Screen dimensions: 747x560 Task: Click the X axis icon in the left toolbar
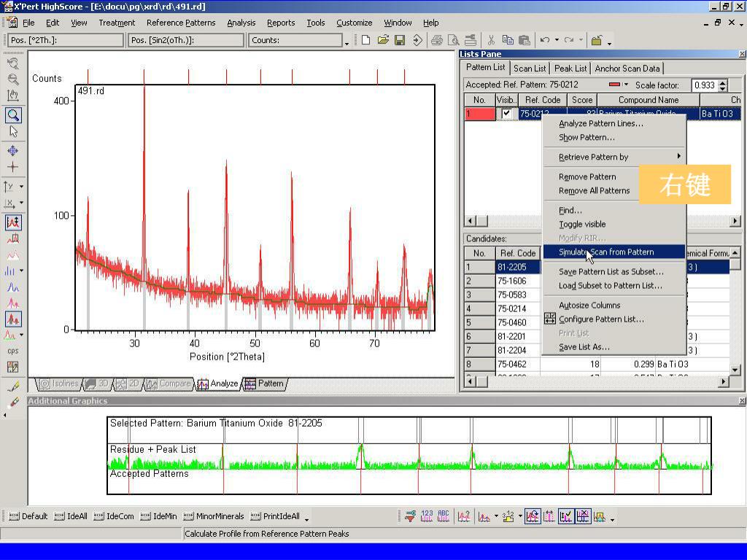(x=9, y=203)
